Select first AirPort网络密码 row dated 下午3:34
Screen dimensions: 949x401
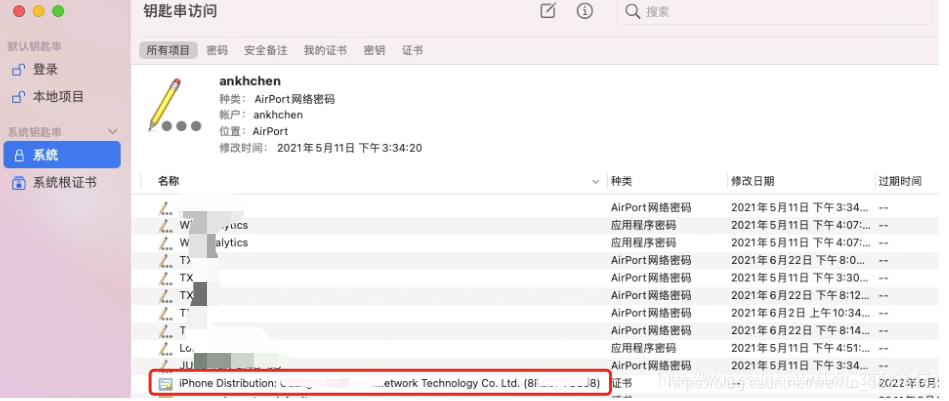536,207
